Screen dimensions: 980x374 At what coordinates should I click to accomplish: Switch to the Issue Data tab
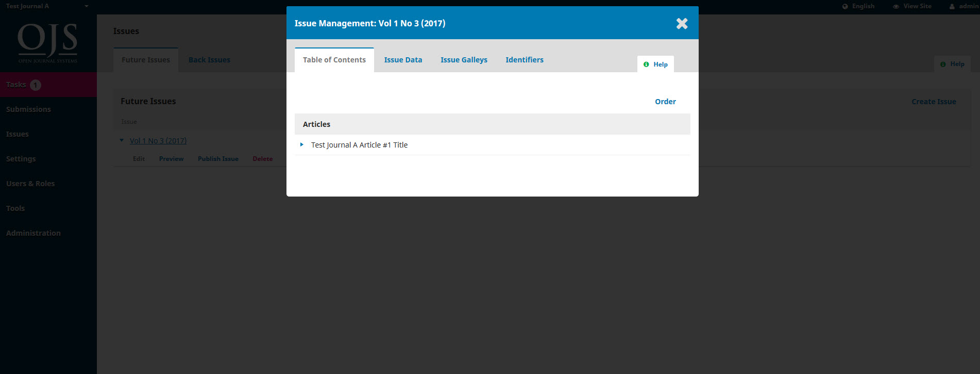coord(403,60)
